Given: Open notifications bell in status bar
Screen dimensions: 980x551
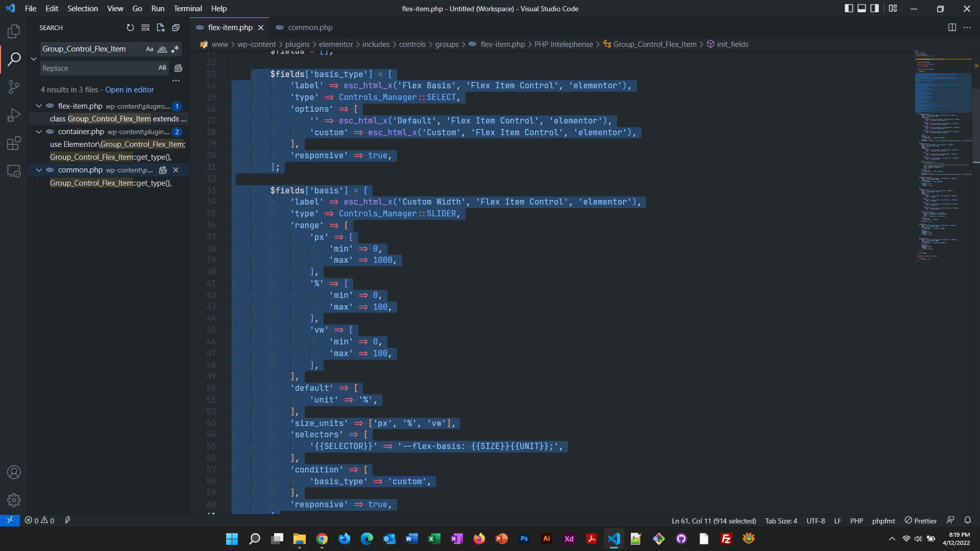Looking at the screenshot, I should (x=967, y=520).
